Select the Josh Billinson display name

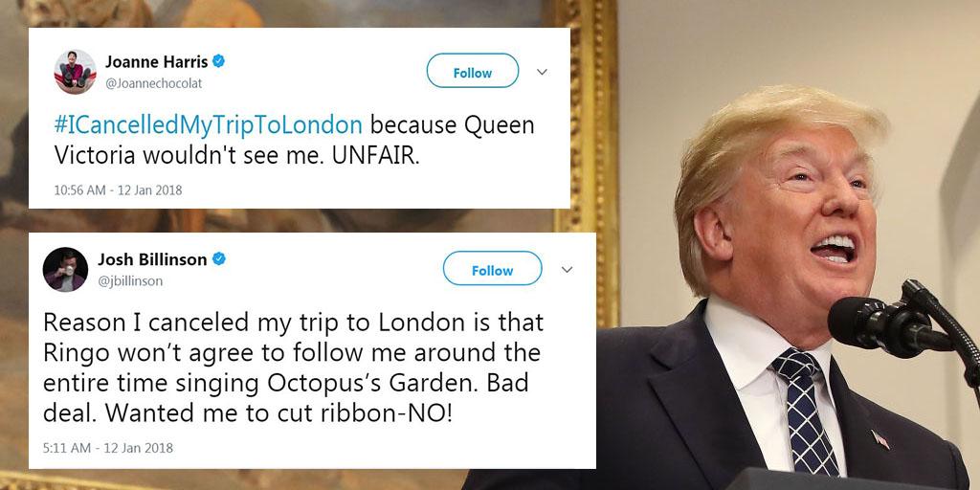coord(152,258)
